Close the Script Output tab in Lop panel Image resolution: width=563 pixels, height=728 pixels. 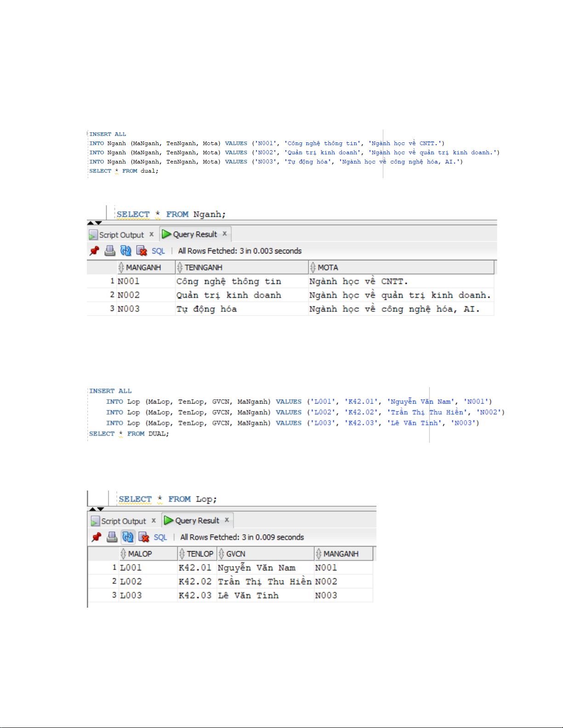pos(154,520)
